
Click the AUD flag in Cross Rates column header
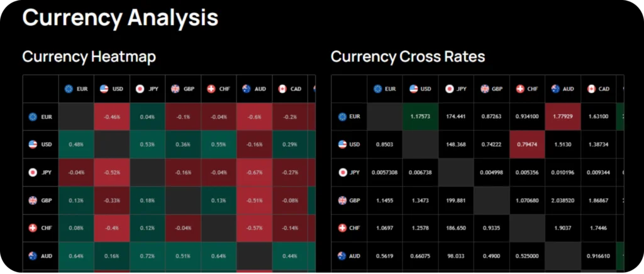click(x=556, y=89)
